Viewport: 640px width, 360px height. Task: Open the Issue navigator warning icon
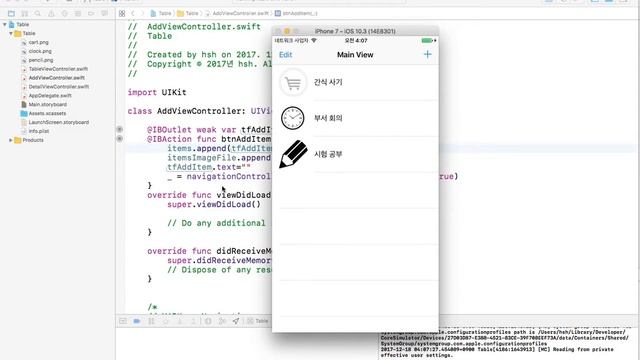pyautogui.click(x=51, y=13)
